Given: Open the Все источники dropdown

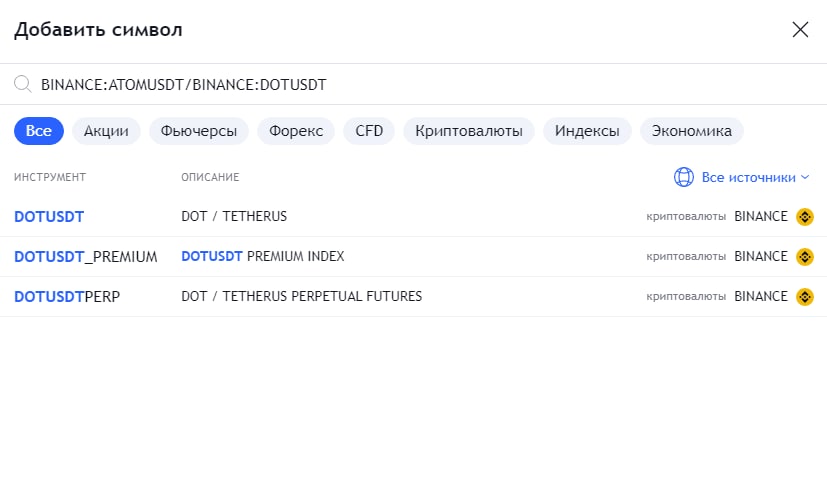Looking at the screenshot, I should pyautogui.click(x=741, y=177).
